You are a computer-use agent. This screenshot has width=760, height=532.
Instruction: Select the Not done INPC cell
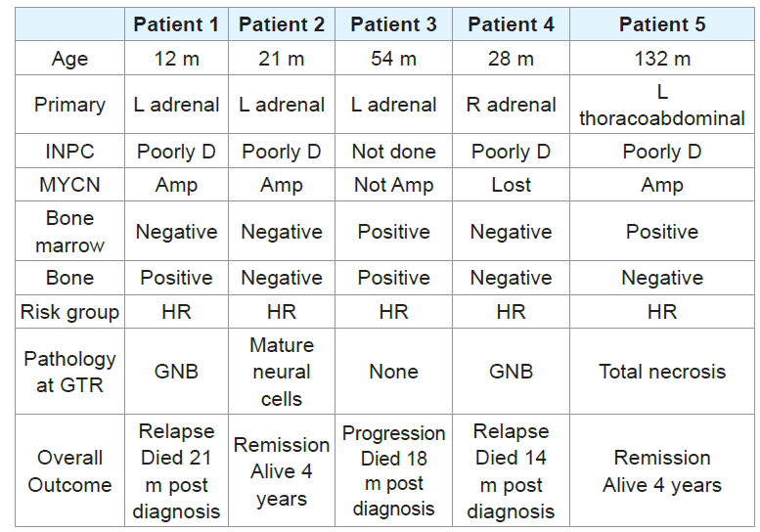coord(393,152)
